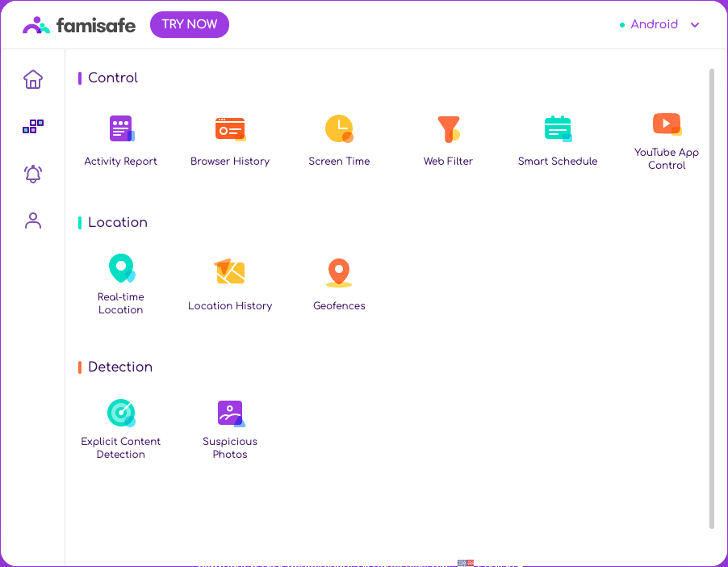Open Browser History feature
Viewport: 728px width, 567px height.
point(230,129)
